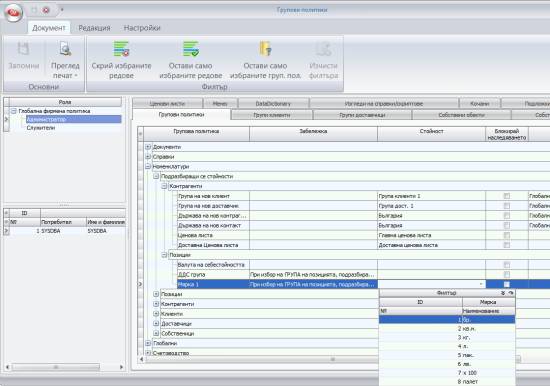Click the Марка column header in popup
The width and height of the screenshot is (550, 386).
[x=489, y=302]
